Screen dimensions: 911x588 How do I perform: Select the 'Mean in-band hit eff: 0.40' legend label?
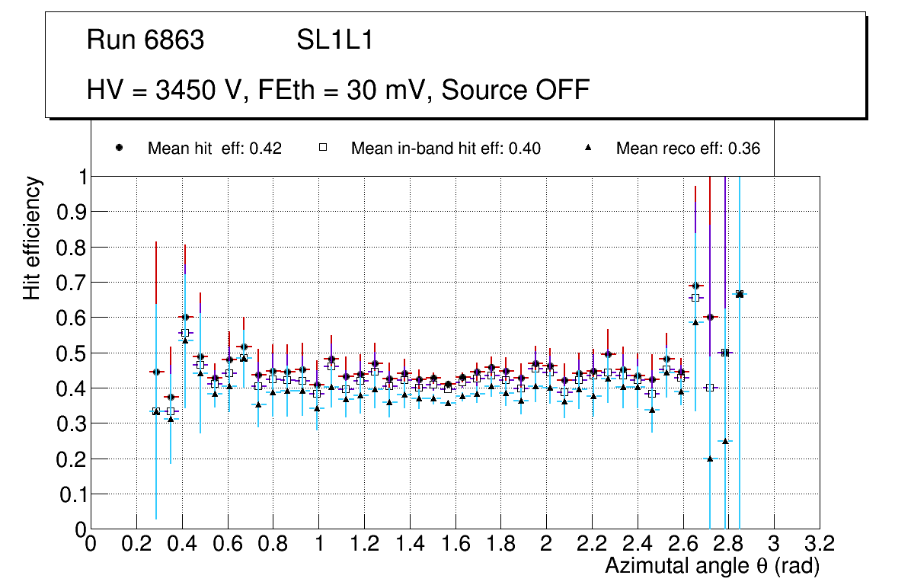tap(446, 149)
